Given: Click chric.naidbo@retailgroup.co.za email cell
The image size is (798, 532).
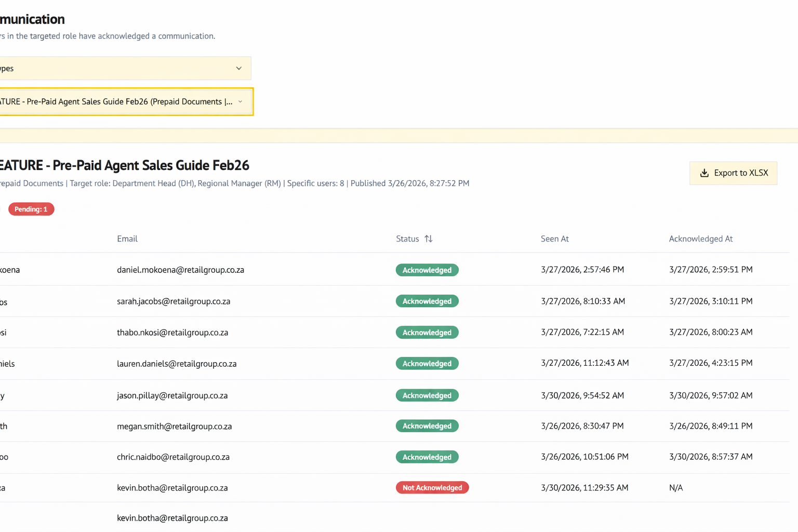Looking at the screenshot, I should (173, 457).
